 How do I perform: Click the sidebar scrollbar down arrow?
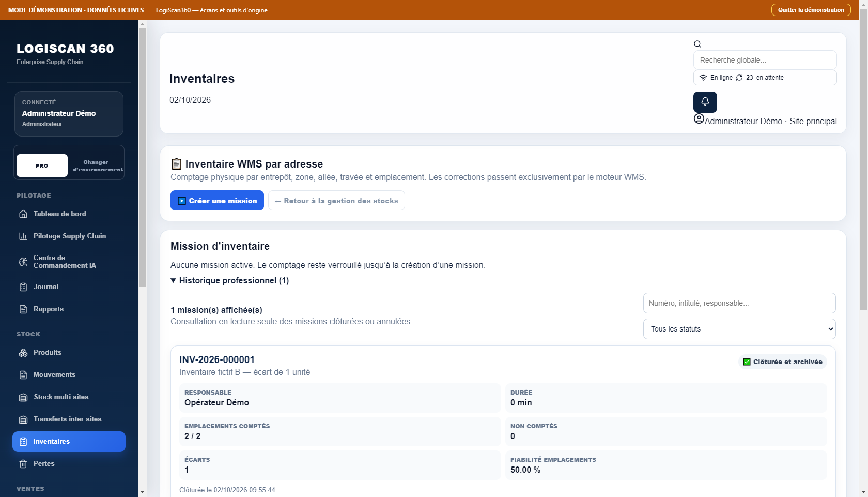pyautogui.click(x=143, y=492)
